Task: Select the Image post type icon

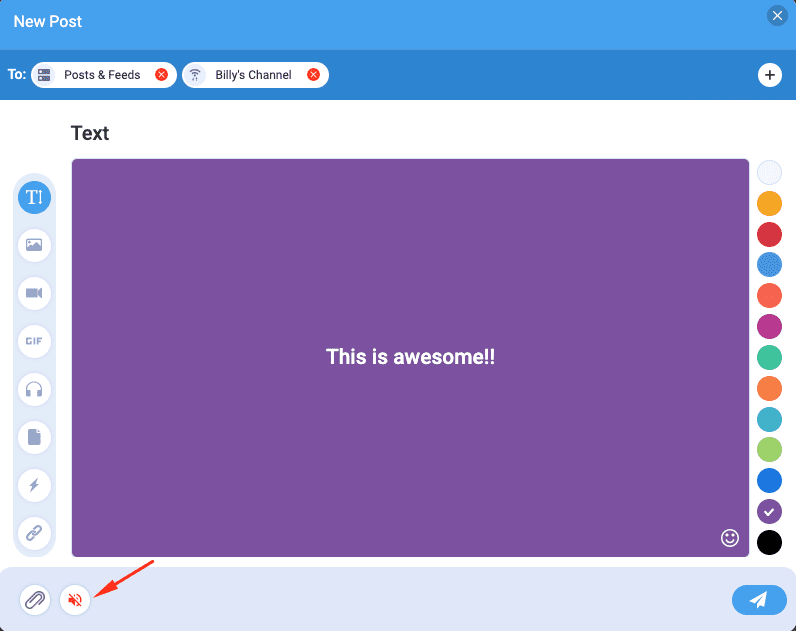Action: 35,245
